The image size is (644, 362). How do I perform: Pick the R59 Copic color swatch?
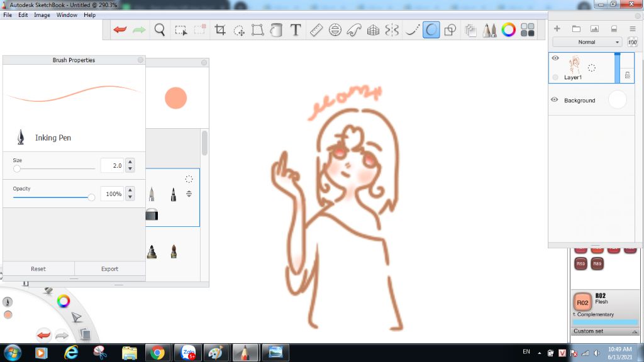[580, 263]
